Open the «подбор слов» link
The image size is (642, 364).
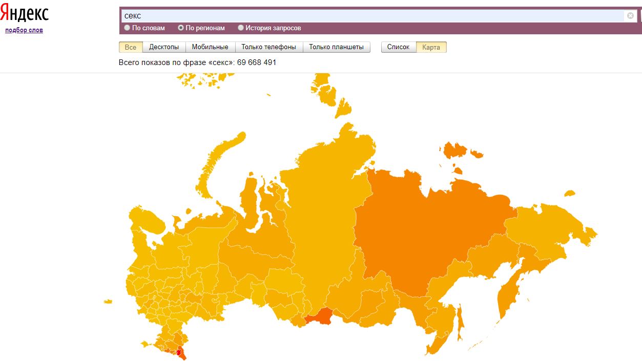click(24, 30)
